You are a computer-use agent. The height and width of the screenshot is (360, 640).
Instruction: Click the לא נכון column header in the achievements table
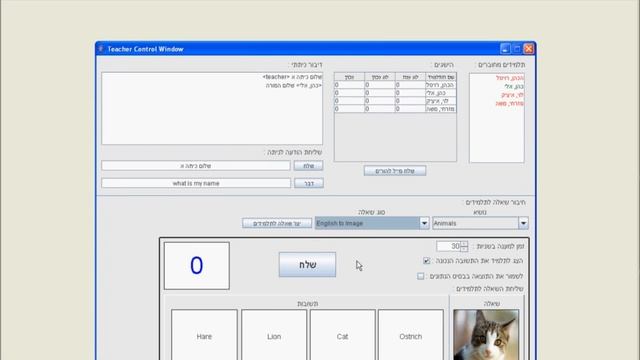[x=380, y=77]
